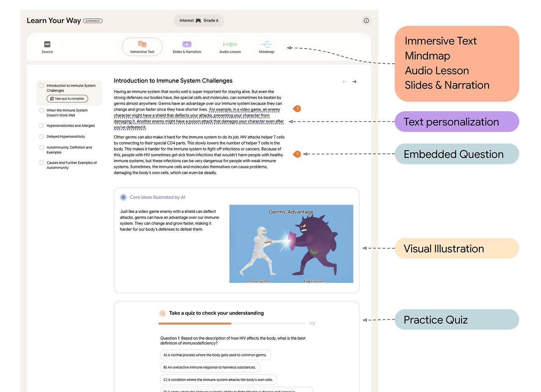The image size is (541, 392).
Task: Open the embedded question beside the HIV paragraph
Action: pyautogui.click(x=297, y=154)
